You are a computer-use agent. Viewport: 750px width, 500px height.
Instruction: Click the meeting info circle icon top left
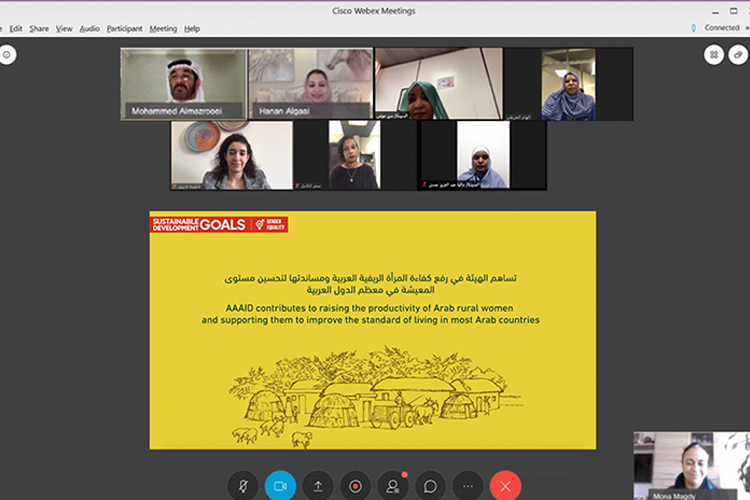pyautogui.click(x=7, y=55)
